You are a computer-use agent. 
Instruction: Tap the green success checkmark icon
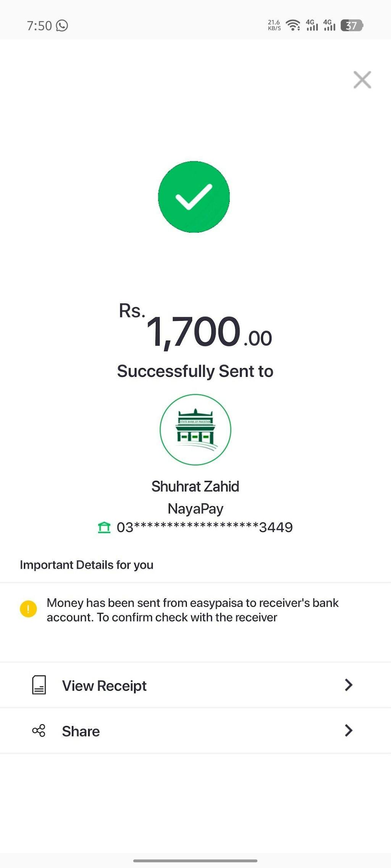(x=194, y=197)
